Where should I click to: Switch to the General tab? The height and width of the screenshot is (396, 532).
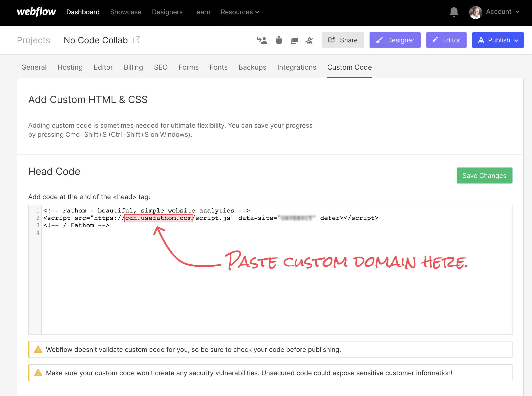(x=34, y=67)
